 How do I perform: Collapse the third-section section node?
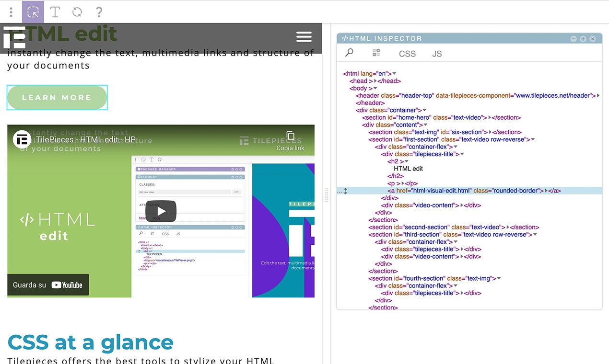[535, 235]
